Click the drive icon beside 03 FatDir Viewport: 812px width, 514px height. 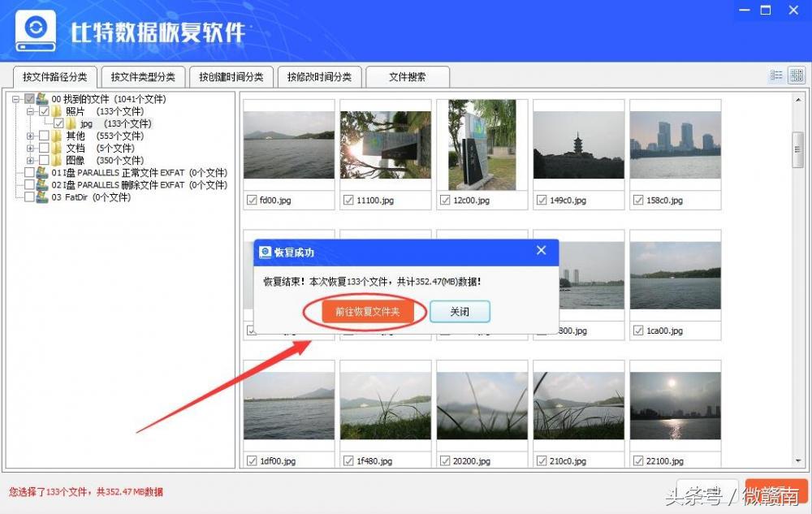pyautogui.click(x=41, y=197)
